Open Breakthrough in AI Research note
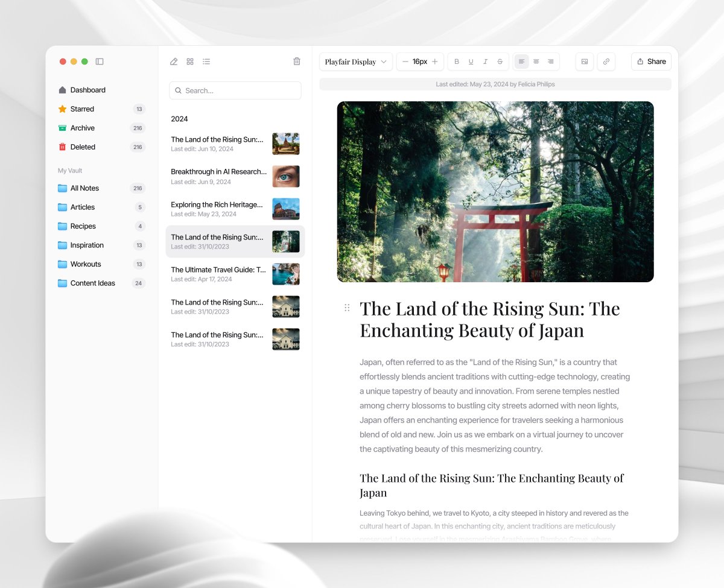 pyautogui.click(x=235, y=177)
